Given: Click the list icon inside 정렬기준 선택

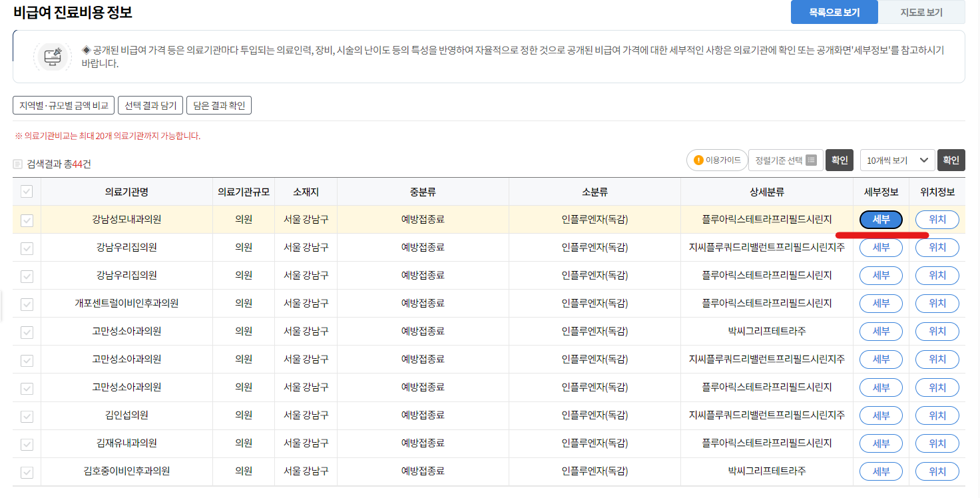Looking at the screenshot, I should (811, 160).
